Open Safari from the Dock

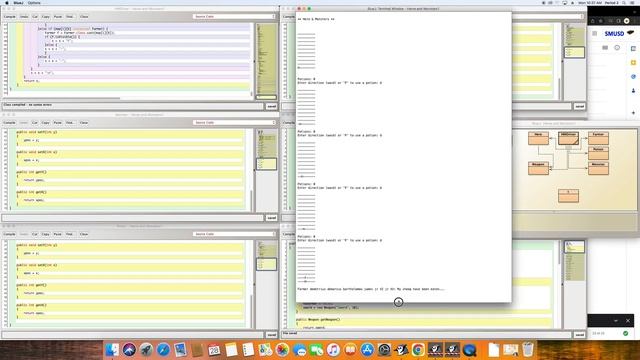pos(163,350)
